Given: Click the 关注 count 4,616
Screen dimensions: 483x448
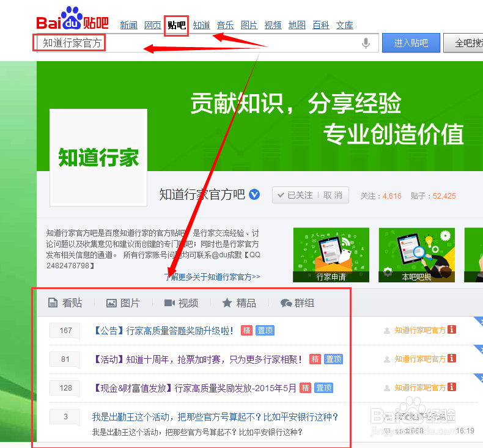Looking at the screenshot, I should pyautogui.click(x=392, y=196).
